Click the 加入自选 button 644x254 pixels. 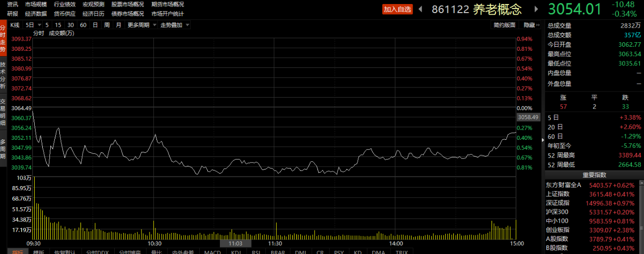tap(397, 9)
